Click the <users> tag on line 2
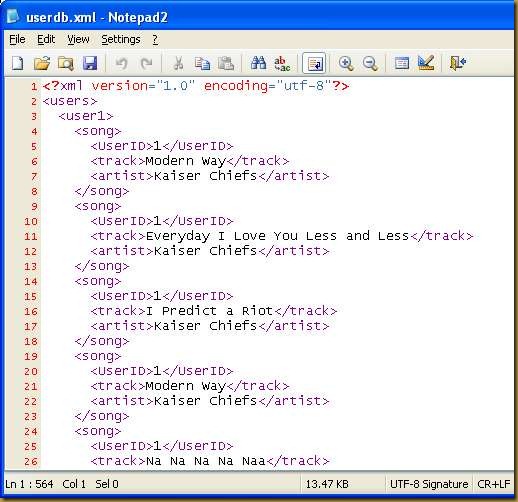518x502 pixels. 70,101
